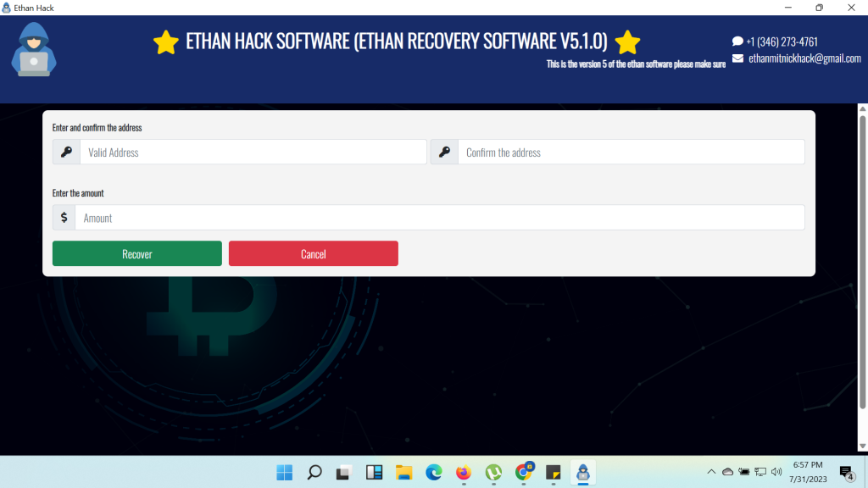Click the hacker avatar logo in header
The image size is (868, 488).
click(x=34, y=50)
